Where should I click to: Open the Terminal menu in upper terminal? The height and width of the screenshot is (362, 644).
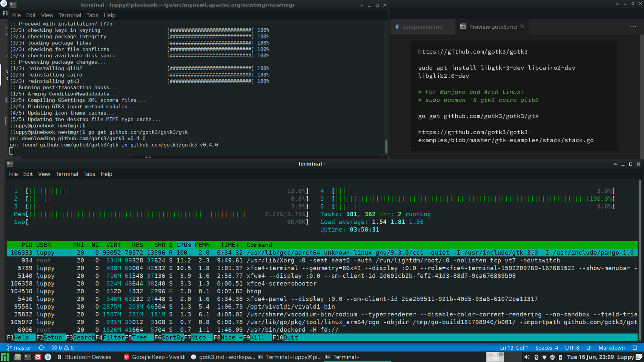[69, 15]
